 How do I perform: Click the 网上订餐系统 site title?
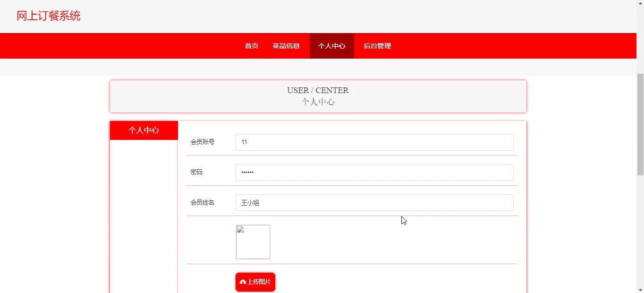(49, 16)
